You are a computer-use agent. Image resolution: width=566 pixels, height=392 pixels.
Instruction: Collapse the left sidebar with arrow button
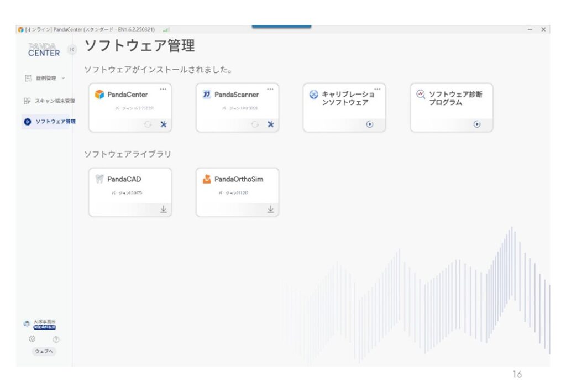tap(71, 50)
